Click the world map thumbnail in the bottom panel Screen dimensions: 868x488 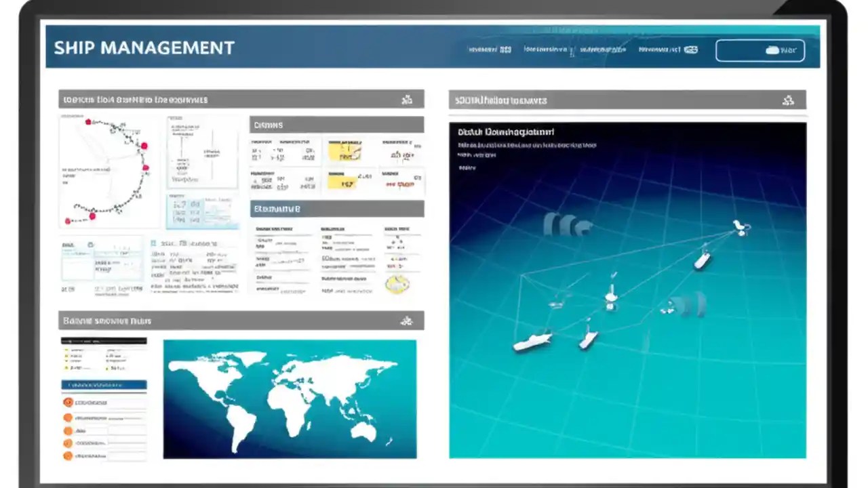(290, 399)
